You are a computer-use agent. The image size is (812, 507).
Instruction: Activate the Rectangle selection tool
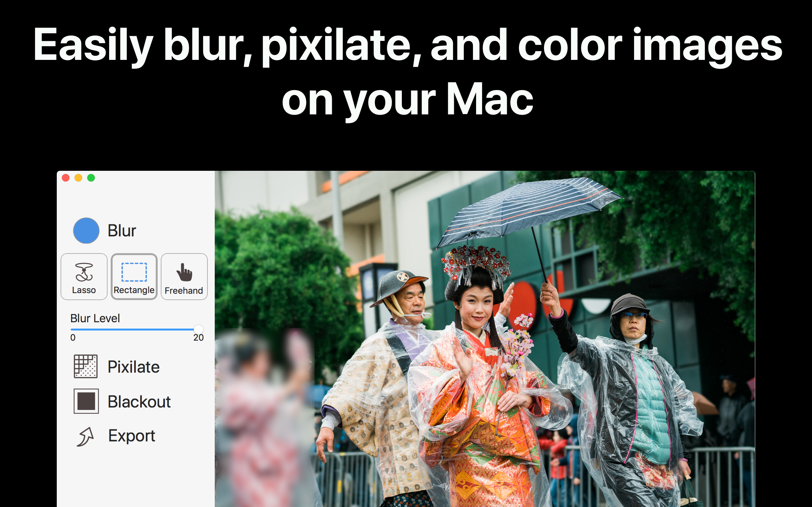click(134, 277)
